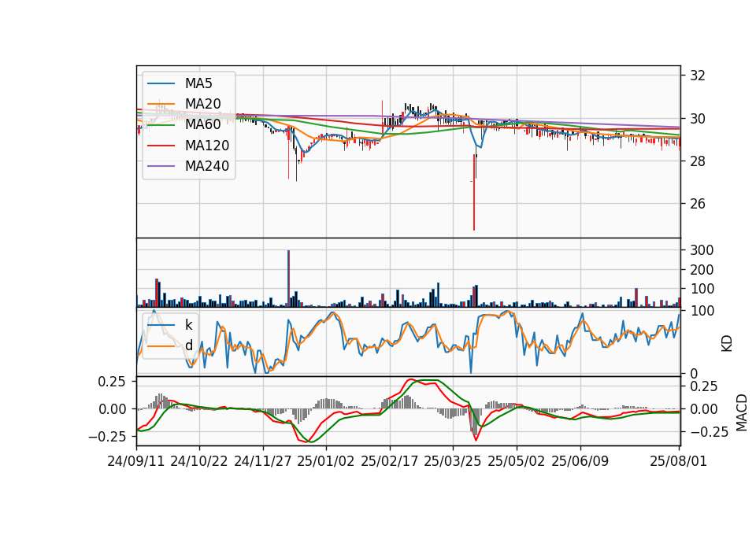Screen dimensions: 756x543
Task: Click the left MACD axis value −0.25
Action: click(107, 437)
